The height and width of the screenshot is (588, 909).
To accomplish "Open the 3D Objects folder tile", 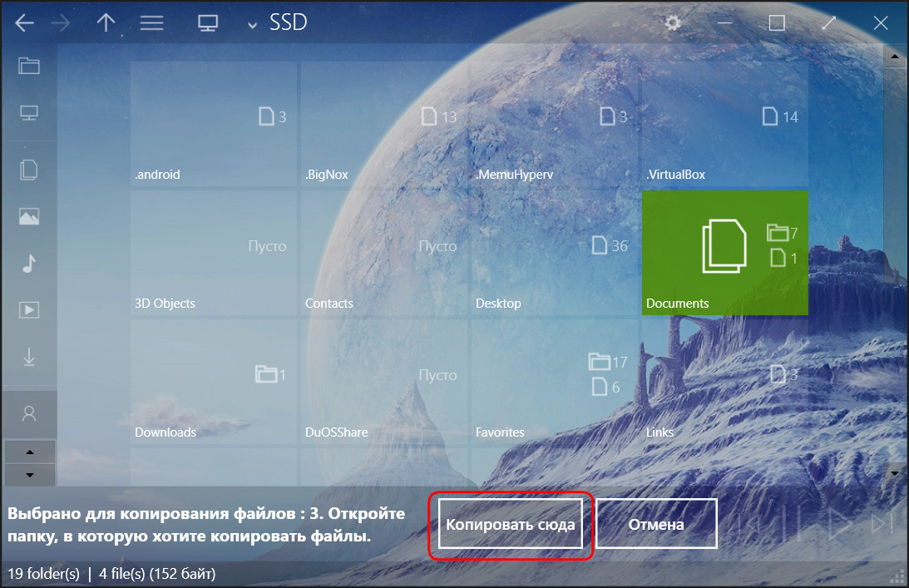I will pyautogui.click(x=214, y=253).
